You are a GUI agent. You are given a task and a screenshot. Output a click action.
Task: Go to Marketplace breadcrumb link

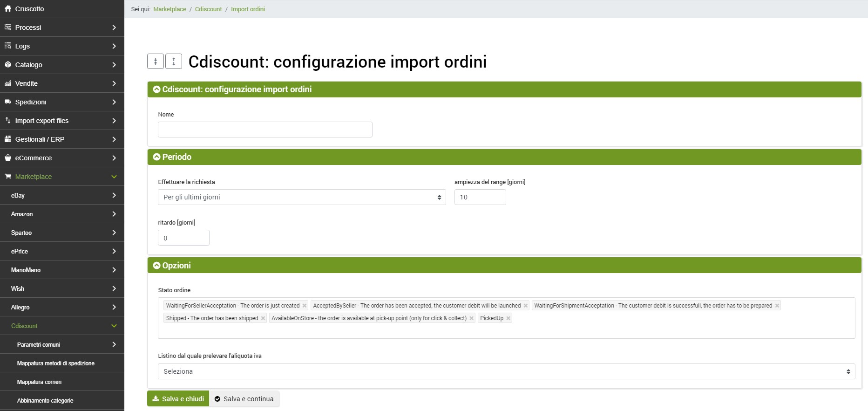(170, 9)
